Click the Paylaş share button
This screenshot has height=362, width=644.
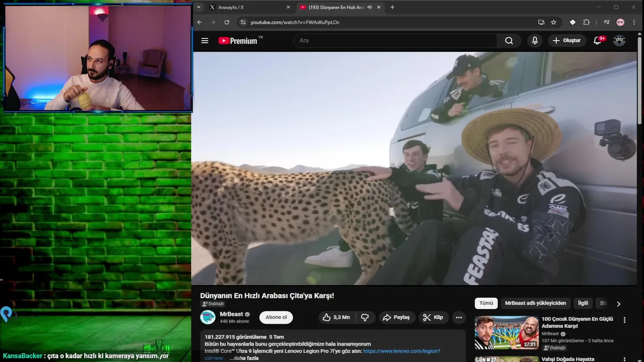pos(396,317)
